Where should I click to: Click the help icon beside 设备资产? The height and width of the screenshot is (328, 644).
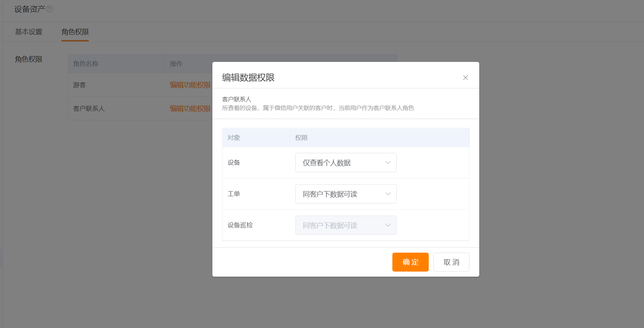[50, 9]
